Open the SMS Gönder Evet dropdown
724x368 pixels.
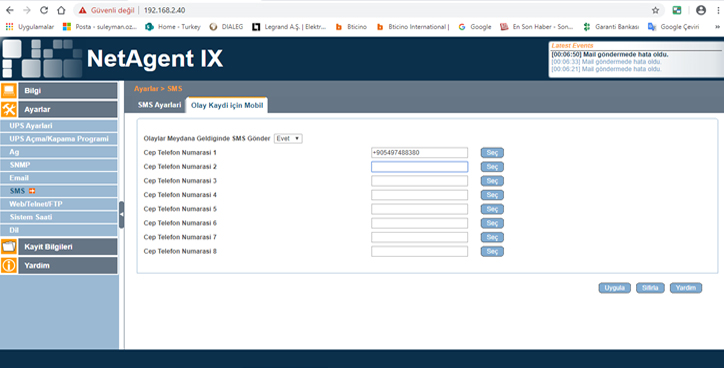[x=288, y=139]
